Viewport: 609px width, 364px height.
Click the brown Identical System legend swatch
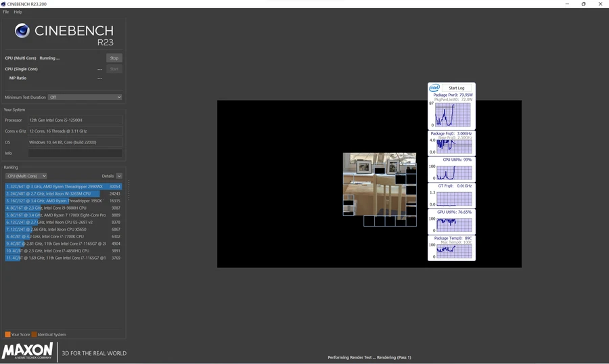click(x=35, y=334)
